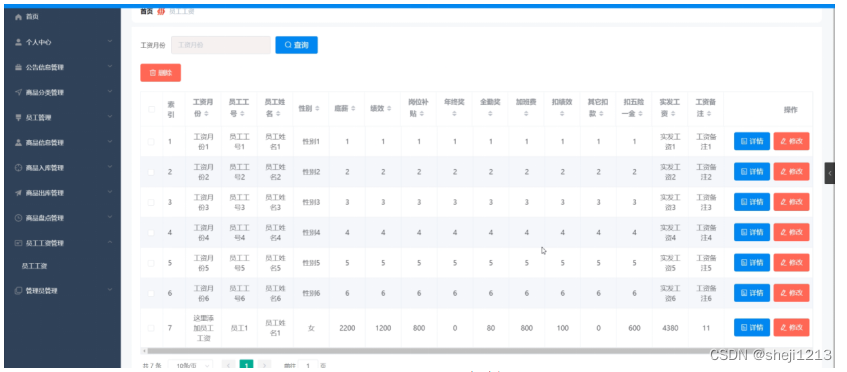
Task: Click the icon beside 商品入库管理
Action: tap(18, 168)
